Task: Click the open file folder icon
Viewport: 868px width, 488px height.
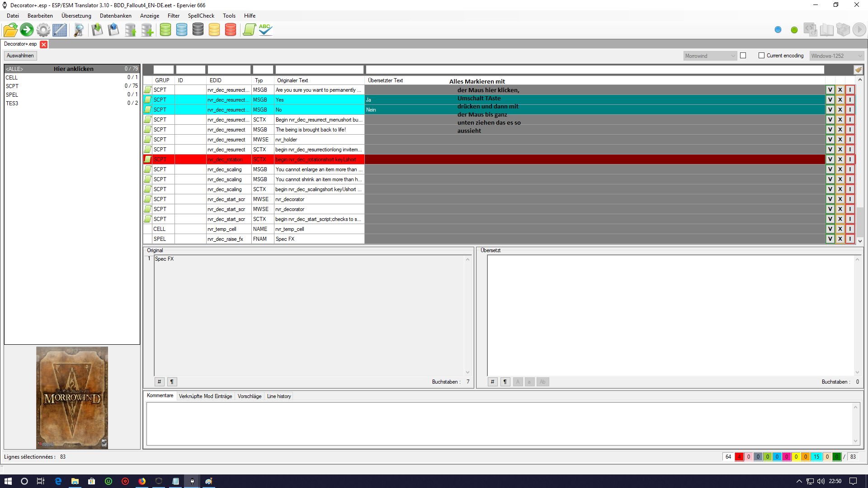Action: pyautogui.click(x=10, y=30)
